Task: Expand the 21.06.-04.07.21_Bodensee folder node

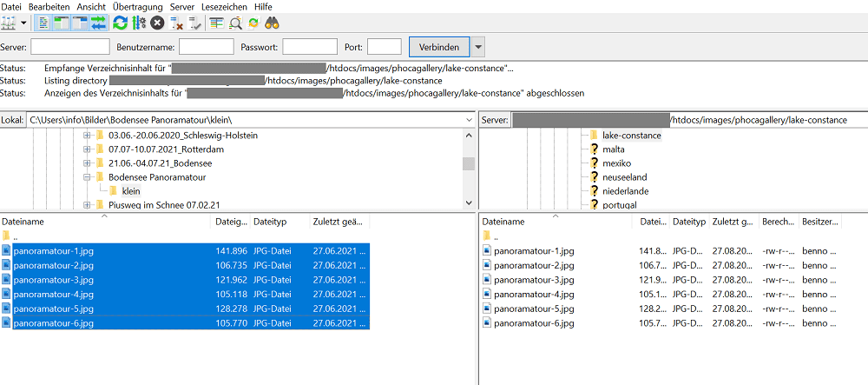Action: click(87, 163)
